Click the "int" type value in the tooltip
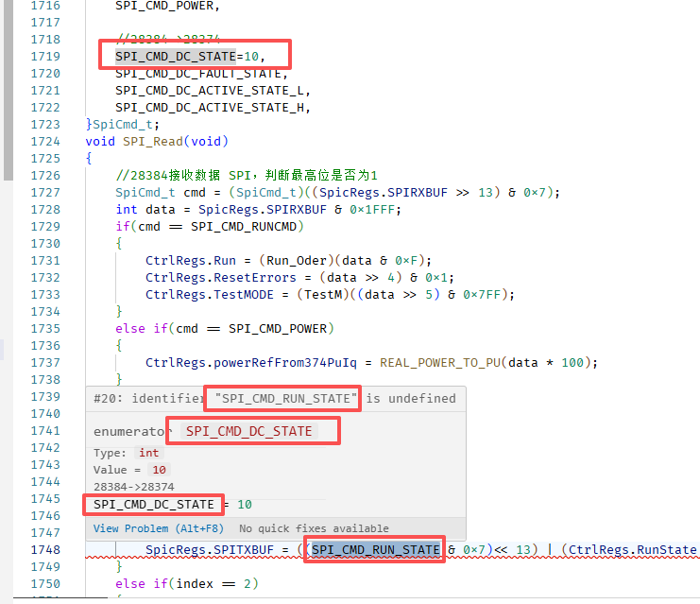700x604 pixels. pyautogui.click(x=148, y=453)
